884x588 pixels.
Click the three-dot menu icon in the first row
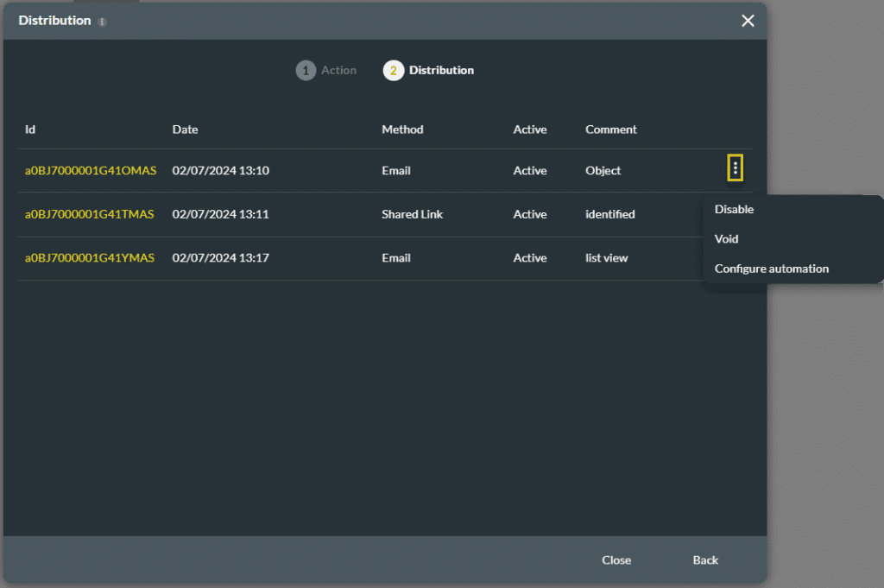pos(735,169)
